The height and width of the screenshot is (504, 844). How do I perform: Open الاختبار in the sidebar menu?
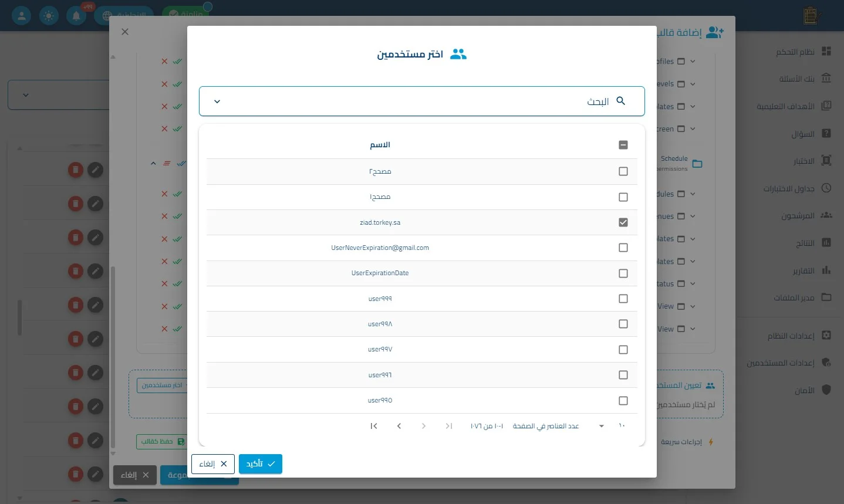tap(804, 161)
